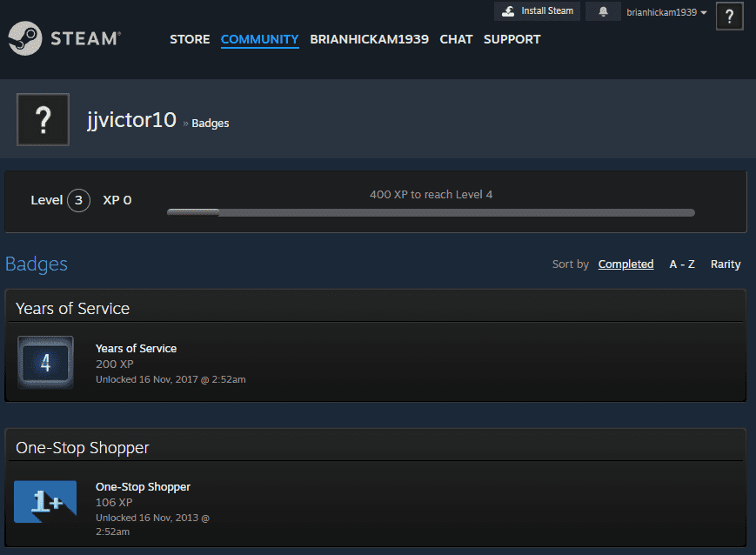Sort badges by Completed
This screenshot has width=756, height=555.
626,264
